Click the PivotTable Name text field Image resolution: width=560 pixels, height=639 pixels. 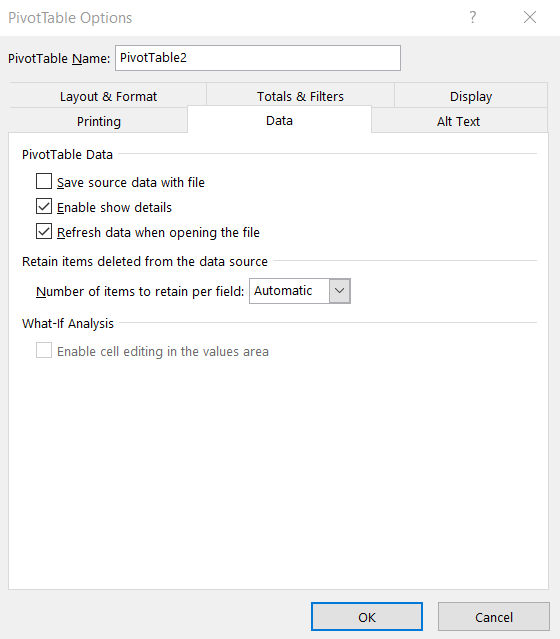click(258, 58)
